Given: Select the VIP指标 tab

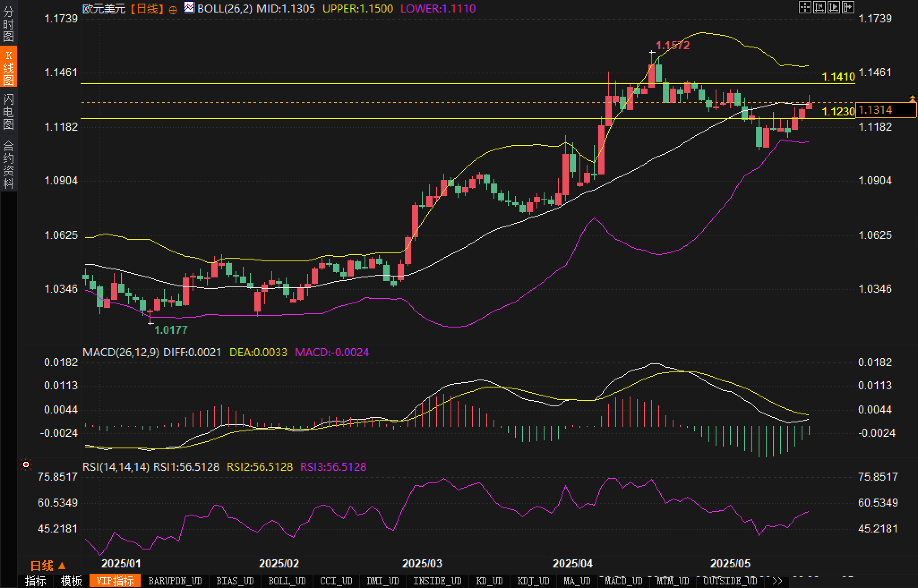Looking at the screenshot, I should click(115, 581).
